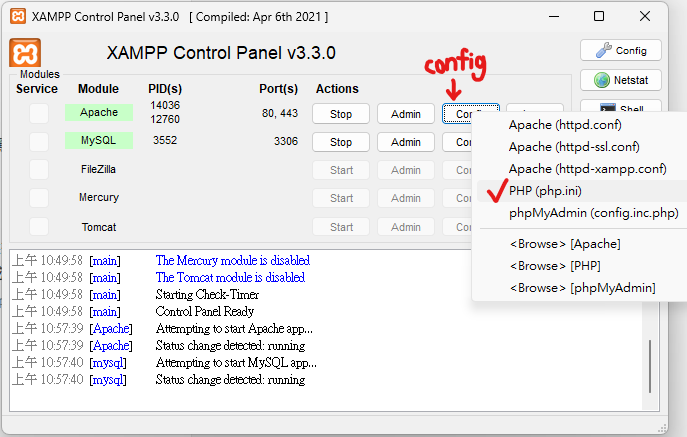Close the XAMPP Control Panel window

(x=645, y=16)
